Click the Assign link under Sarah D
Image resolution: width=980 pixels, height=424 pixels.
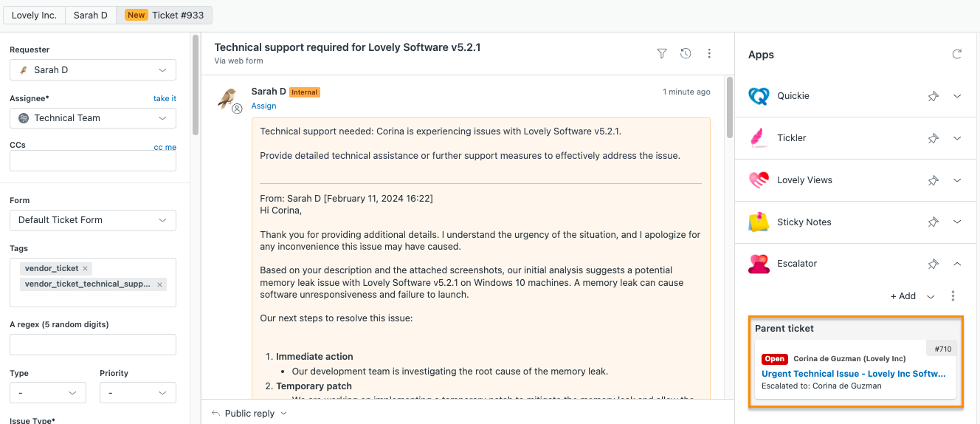click(263, 106)
